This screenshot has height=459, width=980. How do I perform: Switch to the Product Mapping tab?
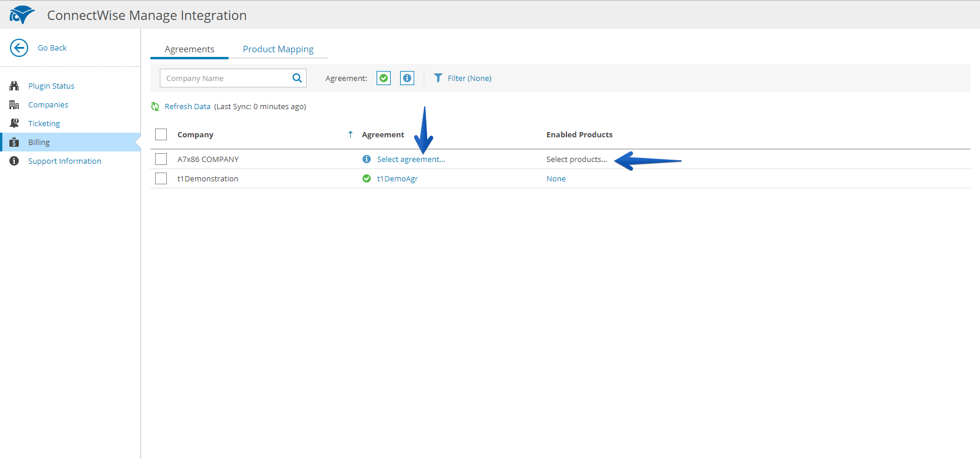[278, 49]
